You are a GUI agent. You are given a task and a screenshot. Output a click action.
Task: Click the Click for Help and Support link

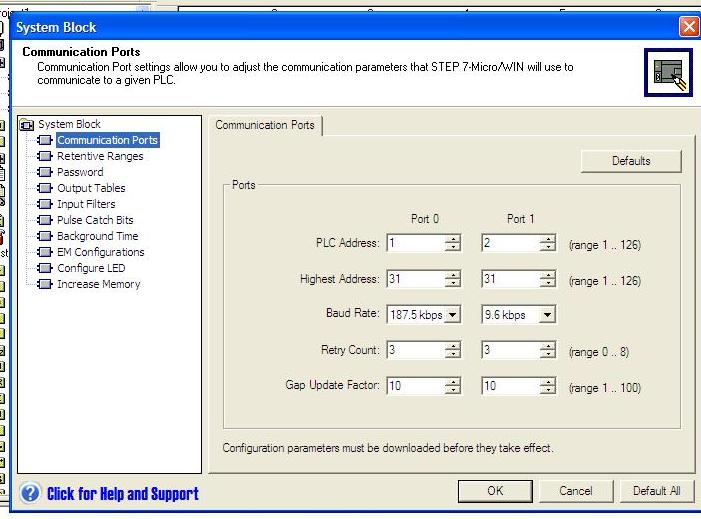pos(122,493)
